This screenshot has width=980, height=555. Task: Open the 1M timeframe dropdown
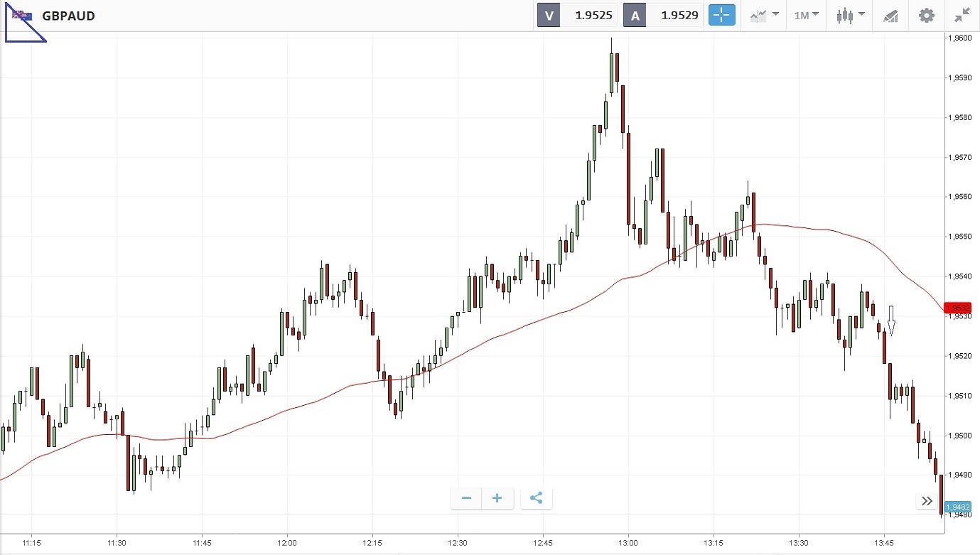(806, 15)
